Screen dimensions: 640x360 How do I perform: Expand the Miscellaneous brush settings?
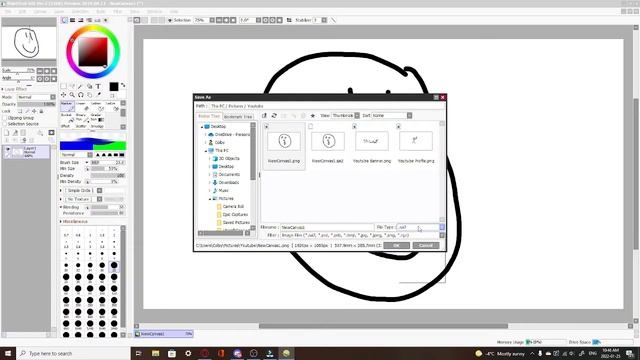click(x=61, y=221)
